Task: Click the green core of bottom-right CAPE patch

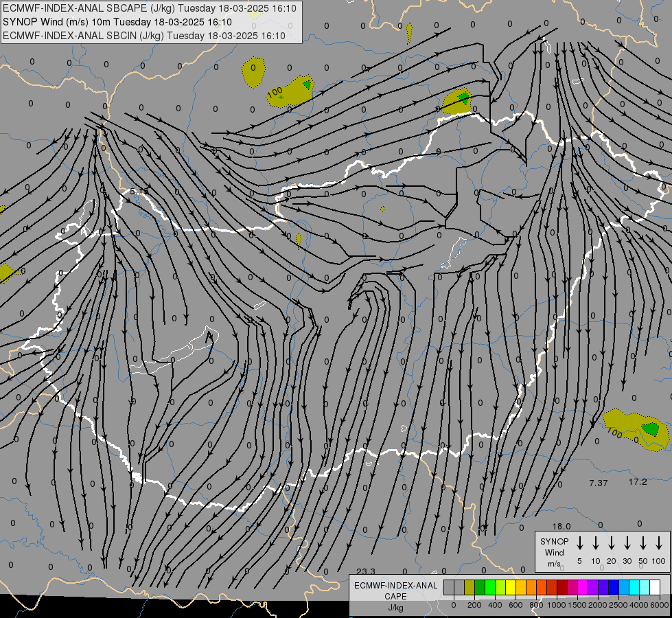Action: [x=651, y=429]
